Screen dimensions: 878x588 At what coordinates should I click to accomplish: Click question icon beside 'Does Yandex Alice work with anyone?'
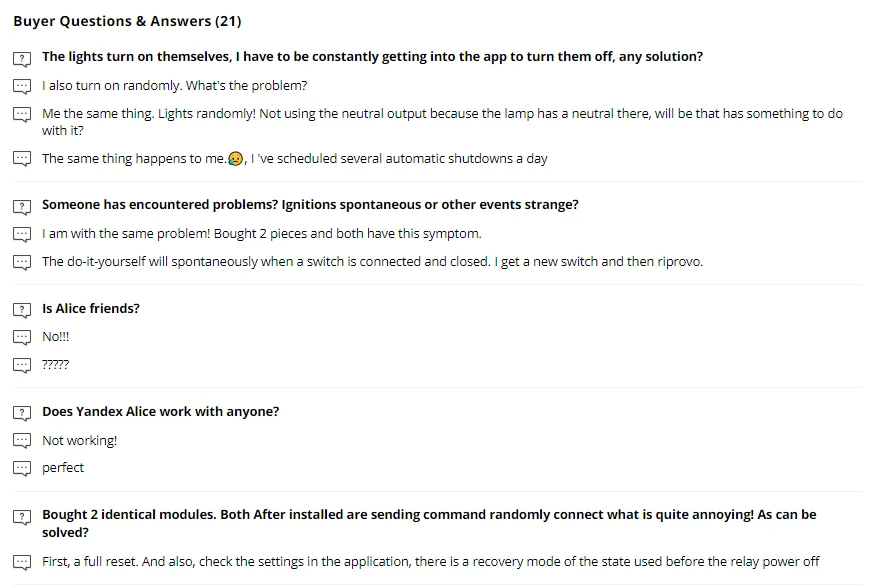coord(22,413)
